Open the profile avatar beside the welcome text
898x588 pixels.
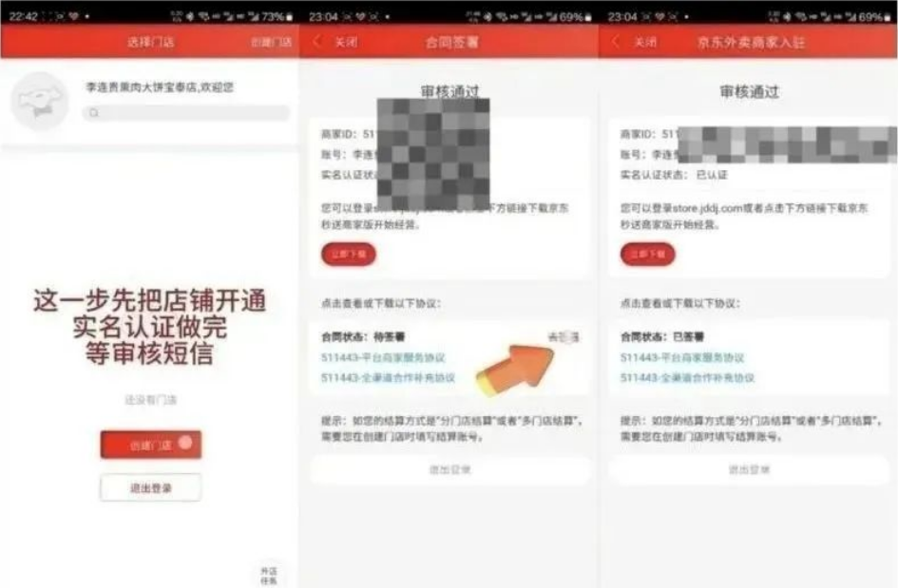[40, 102]
